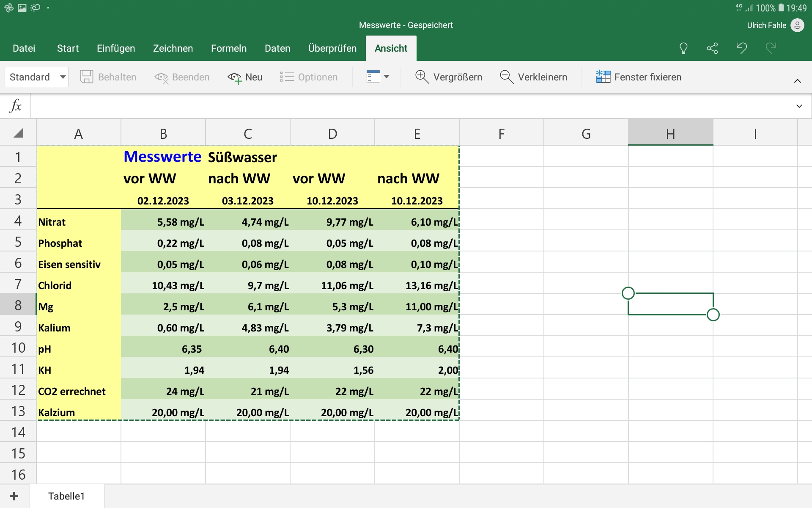This screenshot has height=508, width=812.
Task: Select the Kalium label cell
Action: 79,326
